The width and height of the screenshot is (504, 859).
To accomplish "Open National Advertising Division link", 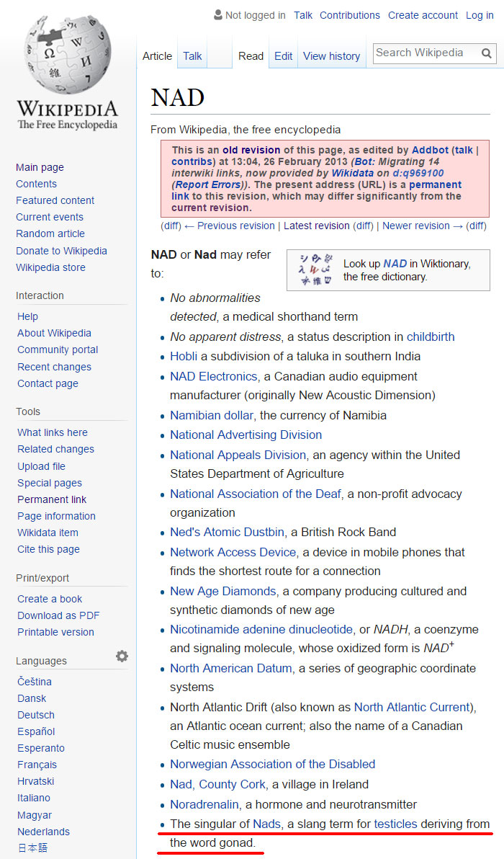I will [246, 435].
